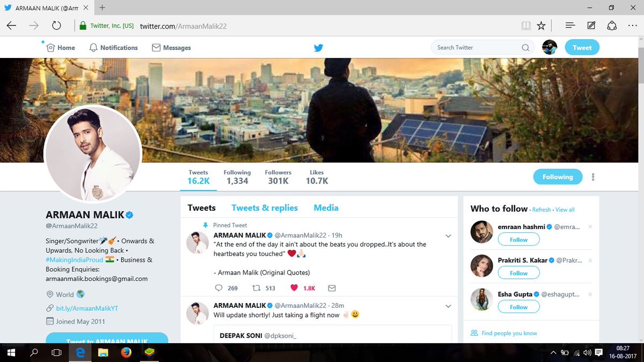Open more user actions vertical dots
The image size is (644, 362).
click(593, 177)
